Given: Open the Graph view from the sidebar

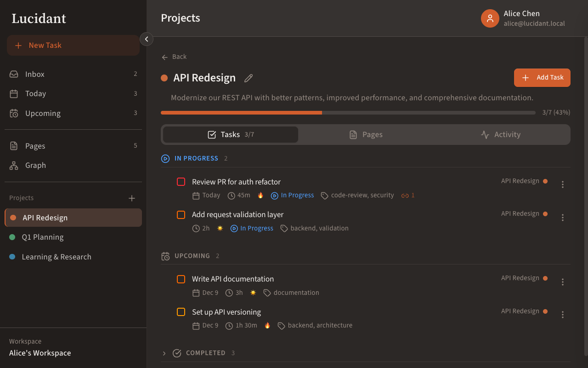Looking at the screenshot, I should (35, 165).
